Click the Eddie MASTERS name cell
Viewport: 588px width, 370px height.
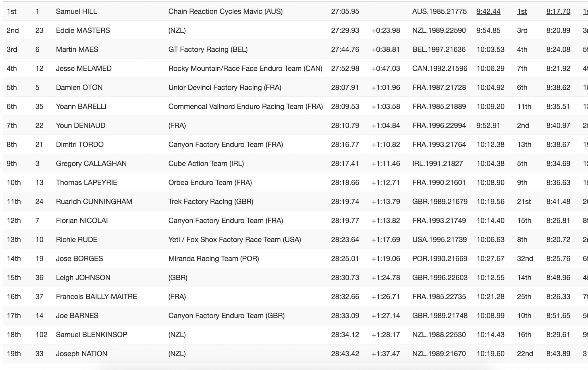83,30
